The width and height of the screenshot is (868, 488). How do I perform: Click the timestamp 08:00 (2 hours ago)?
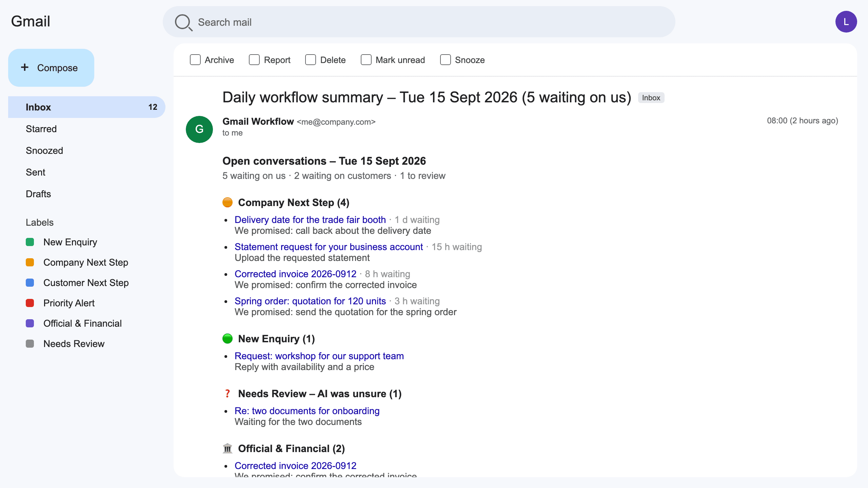[x=803, y=121]
